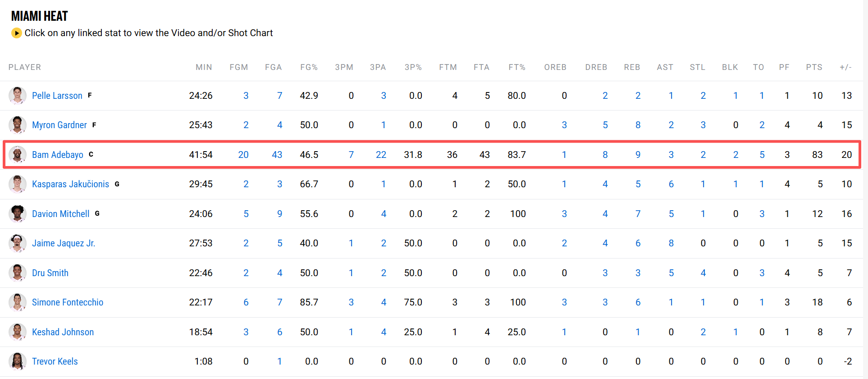View Myron Gardner's 8 total rebounds
This screenshot has width=868, height=379.
(638, 125)
